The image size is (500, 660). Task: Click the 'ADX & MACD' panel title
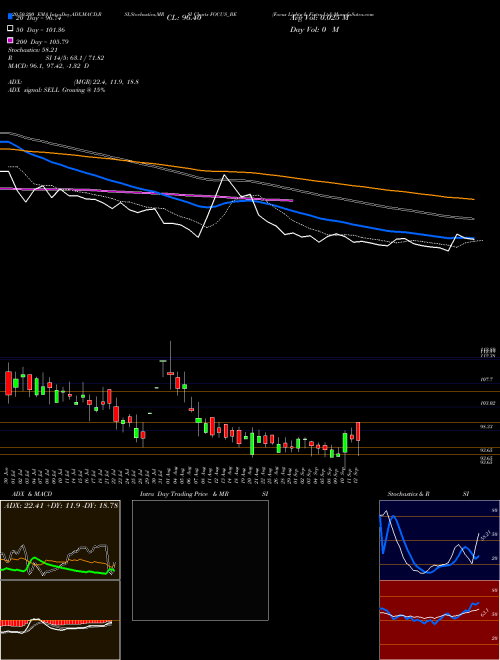tap(32, 494)
